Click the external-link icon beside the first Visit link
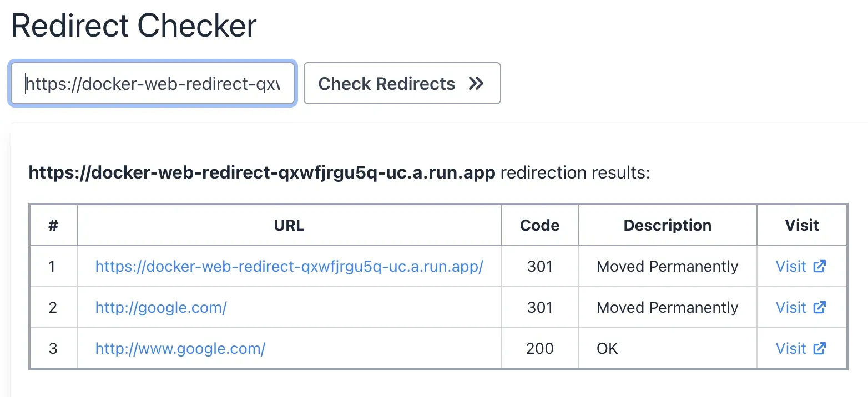868x397 pixels. click(x=820, y=266)
